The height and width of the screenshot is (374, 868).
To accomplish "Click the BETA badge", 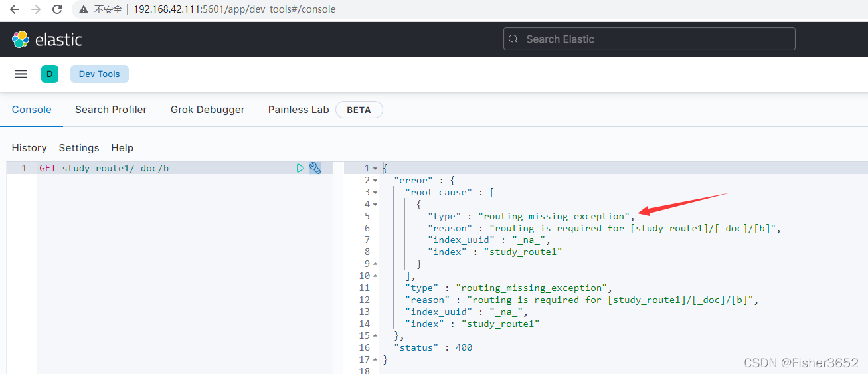I will click(359, 110).
